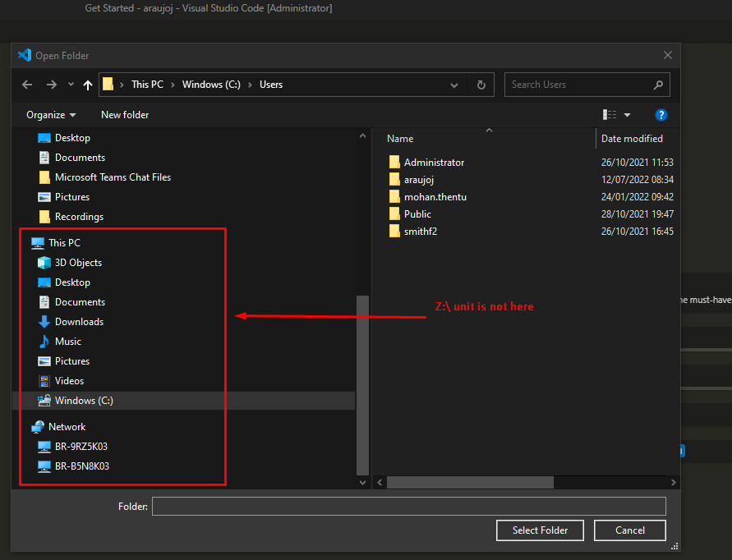Click Documents icon under This PC

coord(44,302)
